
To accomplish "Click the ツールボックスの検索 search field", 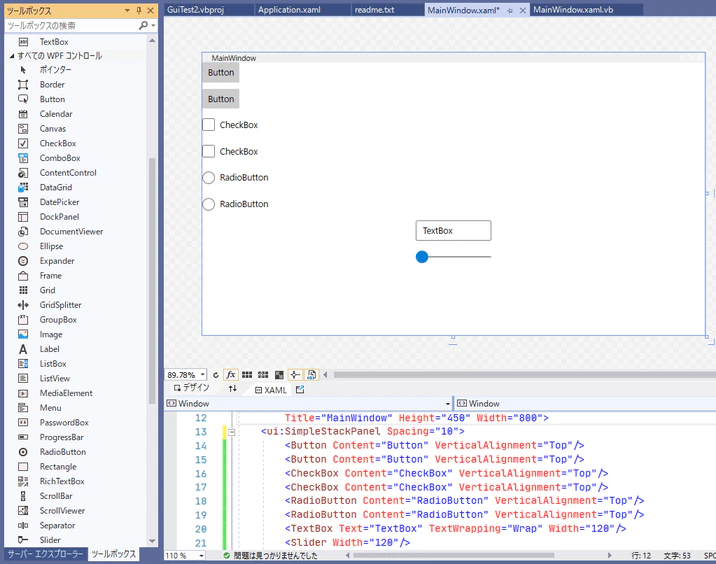I will (x=73, y=26).
